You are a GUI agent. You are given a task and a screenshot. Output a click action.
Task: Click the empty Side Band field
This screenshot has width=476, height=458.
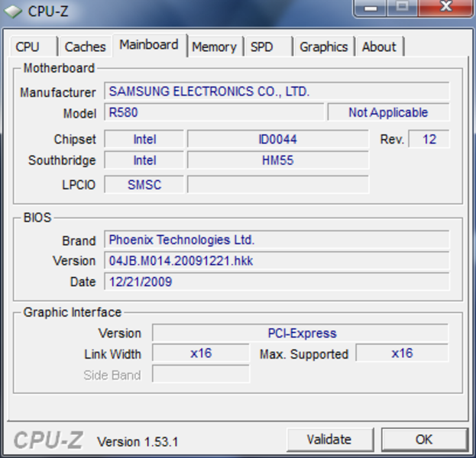click(x=201, y=374)
